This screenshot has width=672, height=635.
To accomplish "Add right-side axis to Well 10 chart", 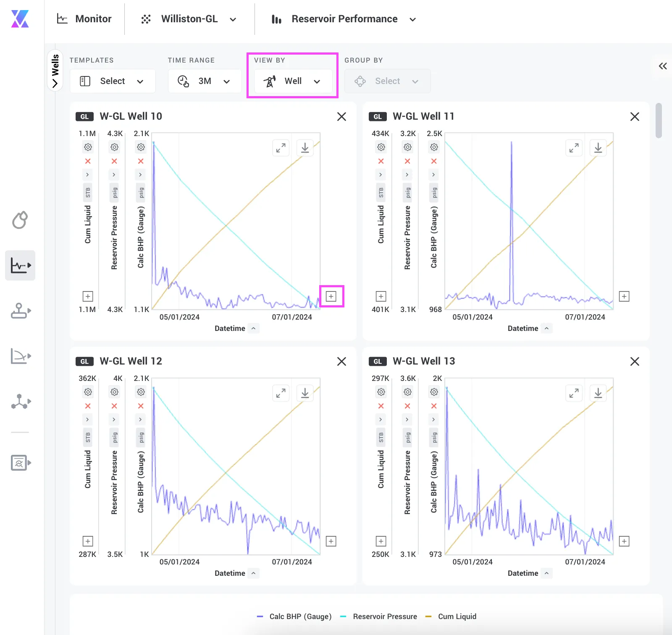I will [331, 297].
